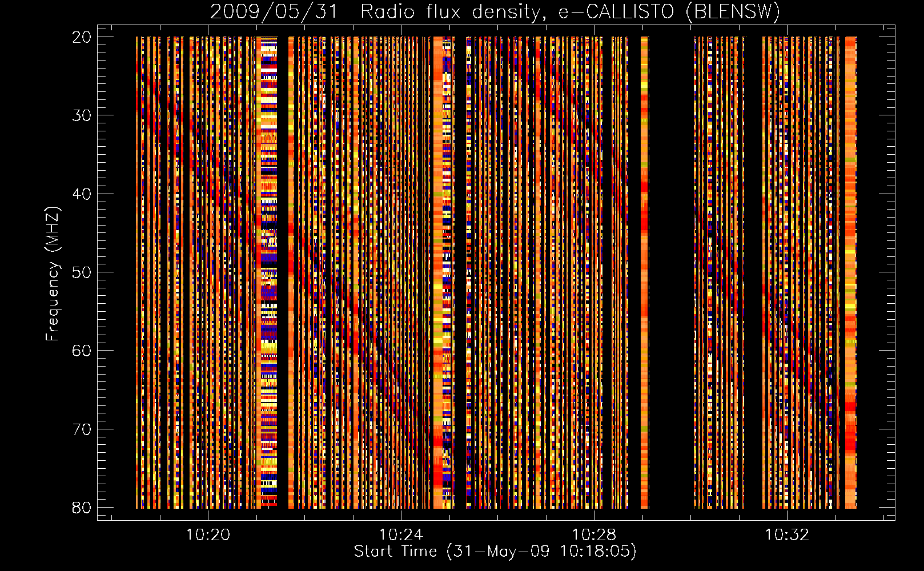Click the time axis label "10:32"
This screenshot has width=924, height=571.
coord(788,535)
